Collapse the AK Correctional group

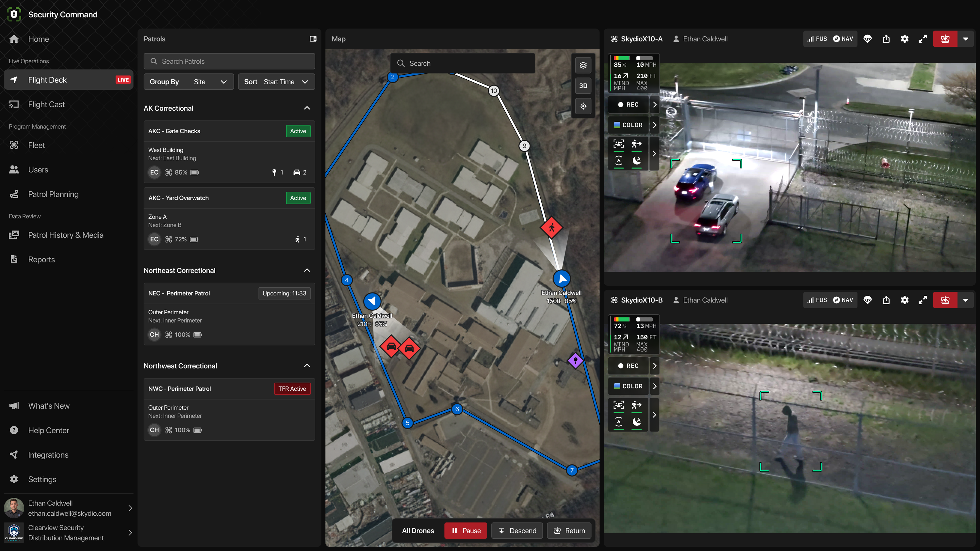(x=307, y=108)
